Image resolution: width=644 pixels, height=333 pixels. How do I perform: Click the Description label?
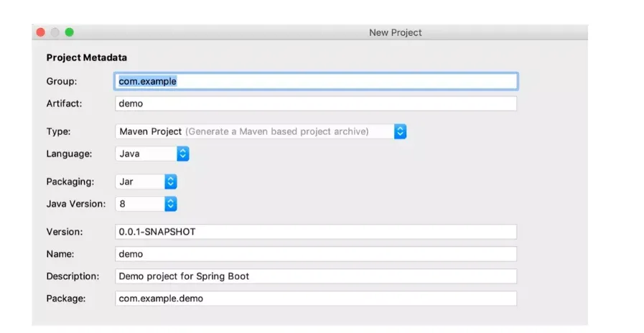point(73,276)
